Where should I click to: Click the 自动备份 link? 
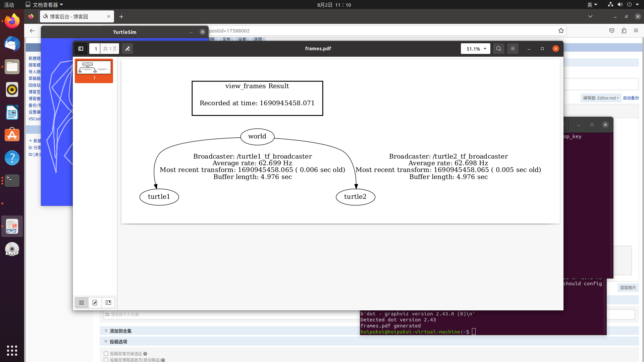[631, 98]
